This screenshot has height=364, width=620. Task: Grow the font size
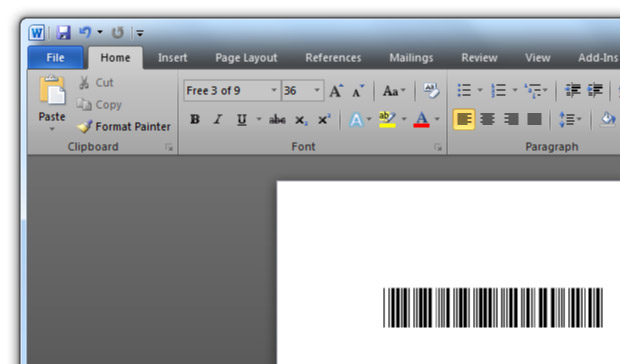(x=336, y=91)
